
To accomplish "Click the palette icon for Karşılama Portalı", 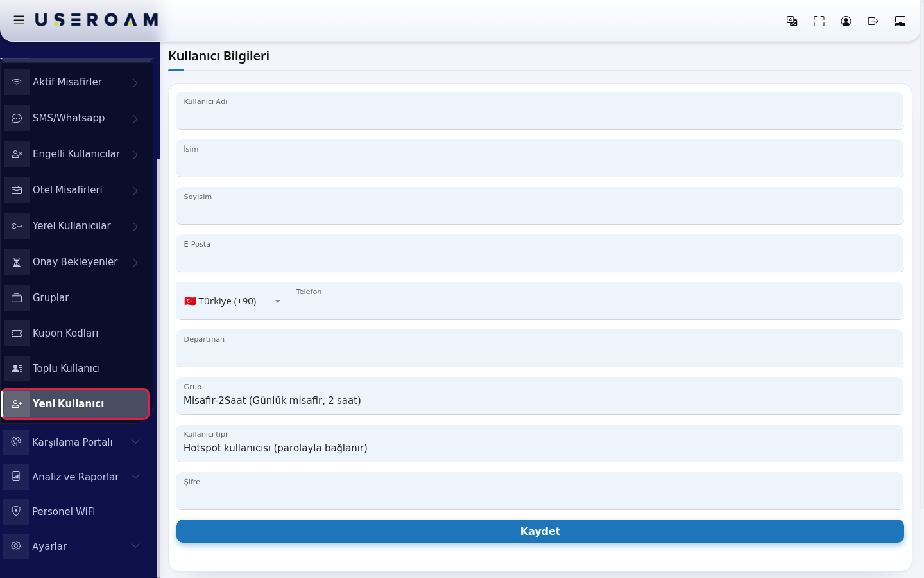I will [16, 442].
